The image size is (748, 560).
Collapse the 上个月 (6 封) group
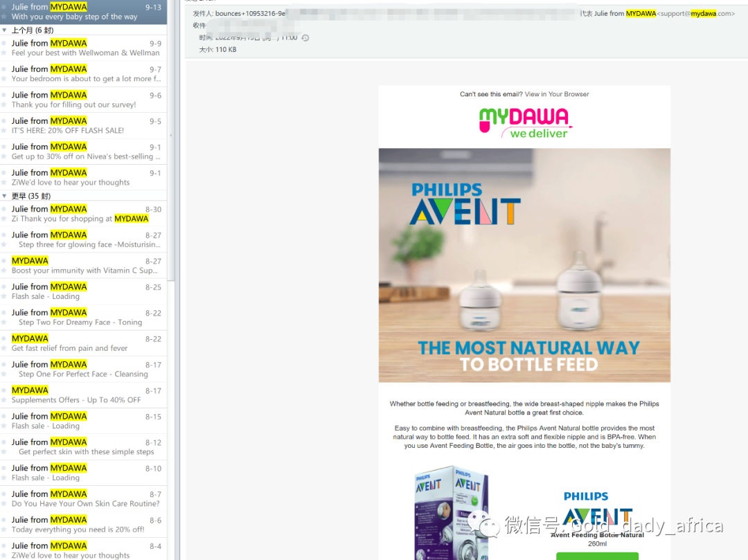click(4, 30)
